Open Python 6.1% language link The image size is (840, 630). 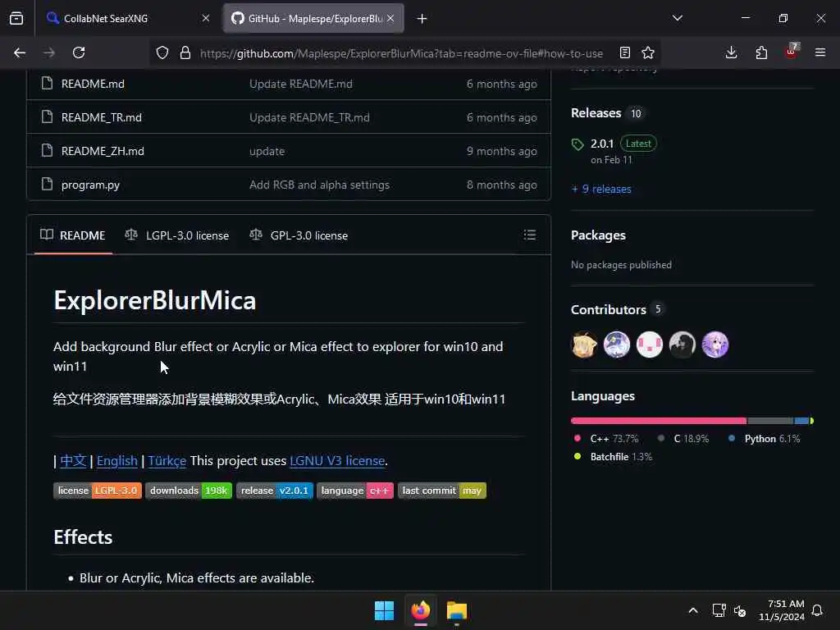point(764,439)
